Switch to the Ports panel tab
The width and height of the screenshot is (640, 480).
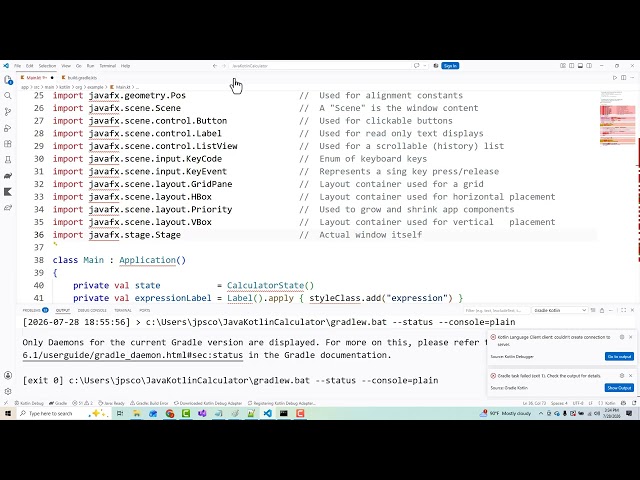[x=144, y=310]
